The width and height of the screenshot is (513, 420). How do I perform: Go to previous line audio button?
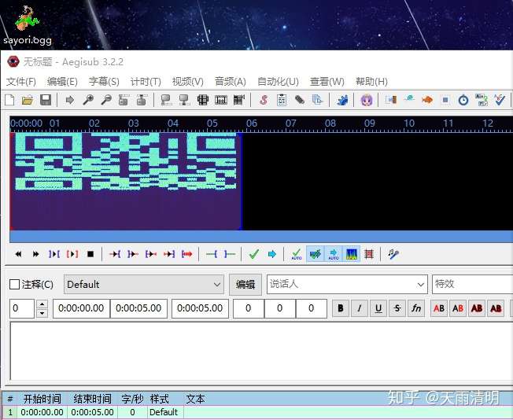(18, 254)
